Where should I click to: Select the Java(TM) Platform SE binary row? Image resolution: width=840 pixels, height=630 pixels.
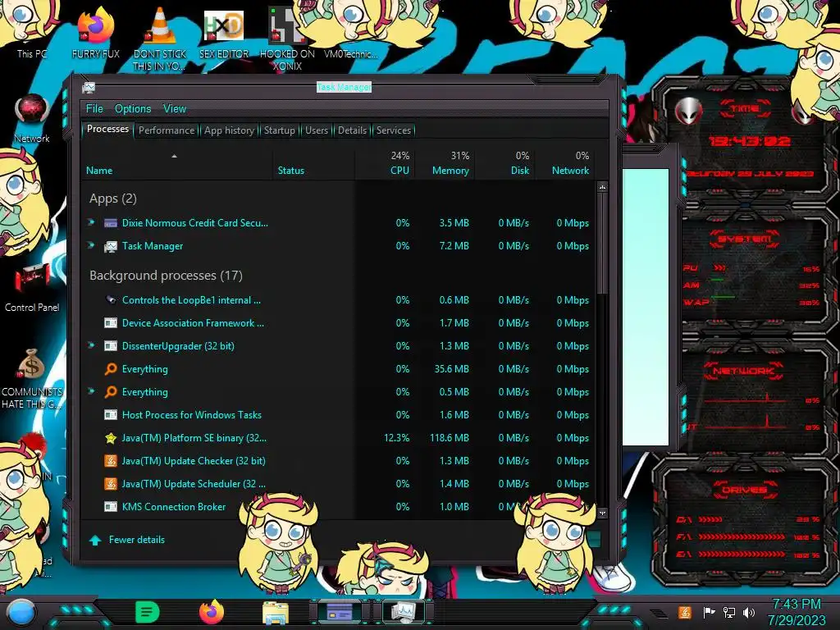point(339,438)
